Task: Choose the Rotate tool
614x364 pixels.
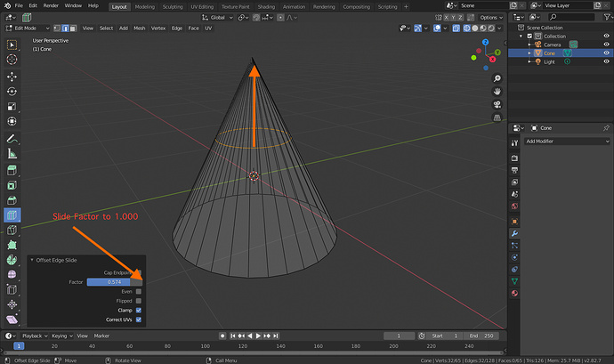Action: [12, 92]
